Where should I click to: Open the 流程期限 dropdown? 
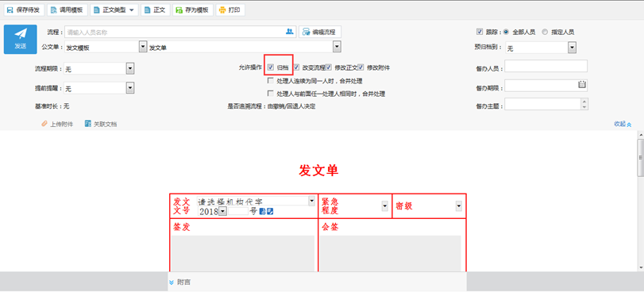(x=129, y=68)
